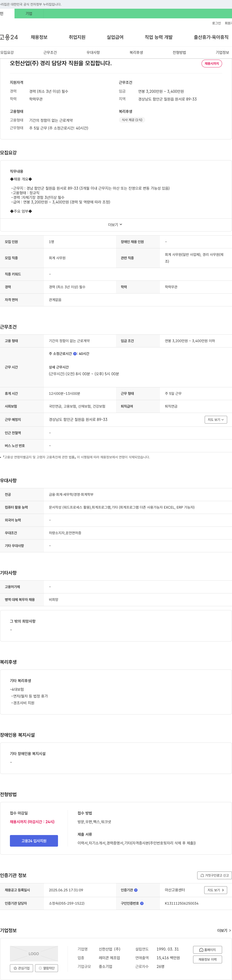Jump to 우대사항 section tab
This screenshot has height=980, width=232.
click(93, 52)
